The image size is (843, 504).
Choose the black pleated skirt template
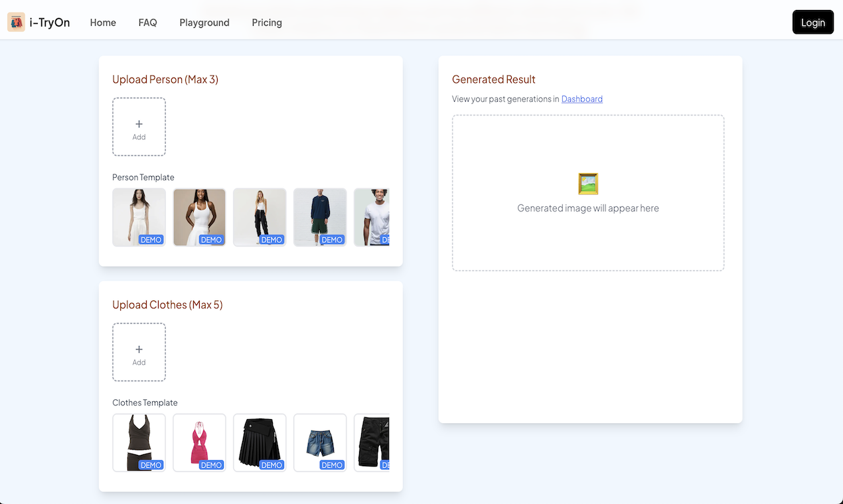coord(260,442)
